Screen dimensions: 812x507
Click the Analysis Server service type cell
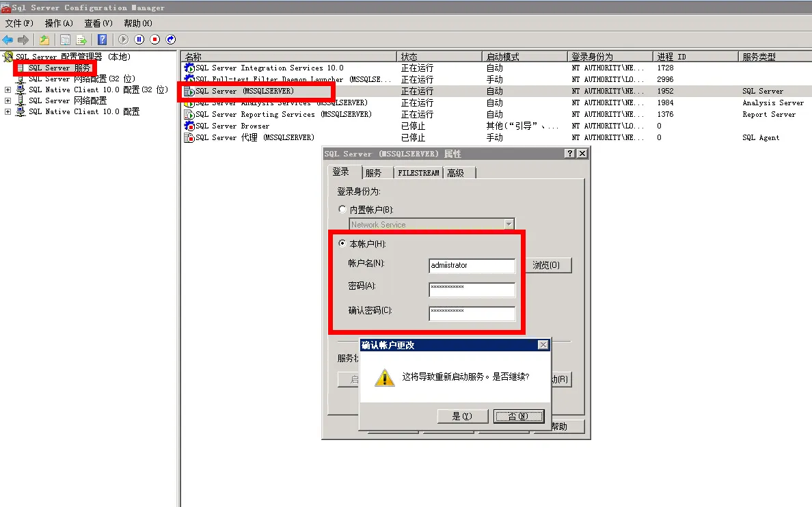coord(773,103)
